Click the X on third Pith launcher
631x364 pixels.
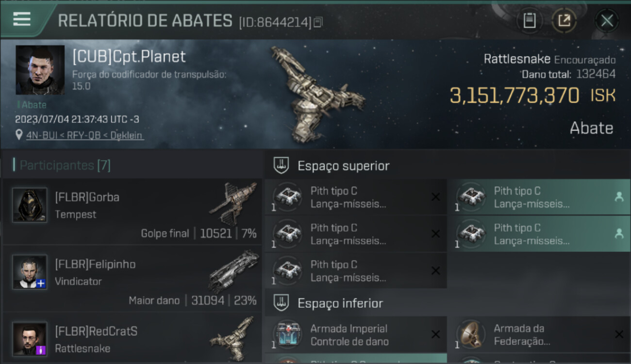point(435,270)
